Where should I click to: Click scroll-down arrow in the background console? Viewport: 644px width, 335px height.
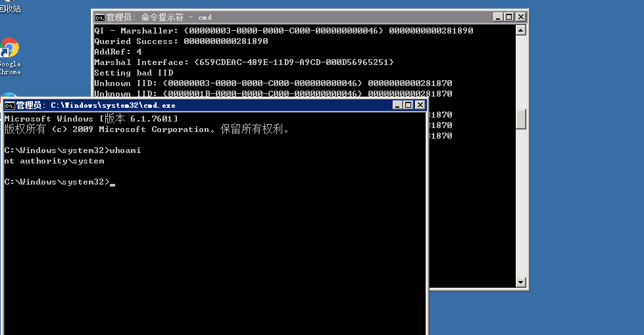click(520, 282)
